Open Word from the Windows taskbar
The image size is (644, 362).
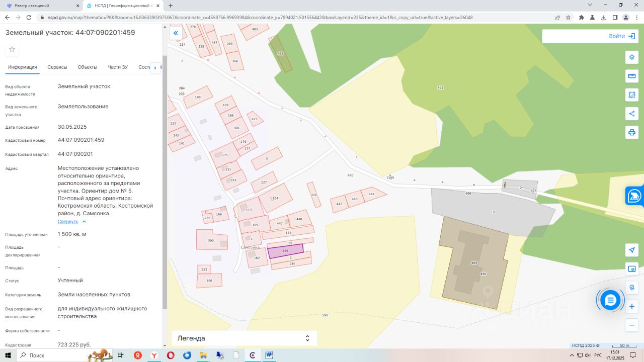(x=269, y=355)
